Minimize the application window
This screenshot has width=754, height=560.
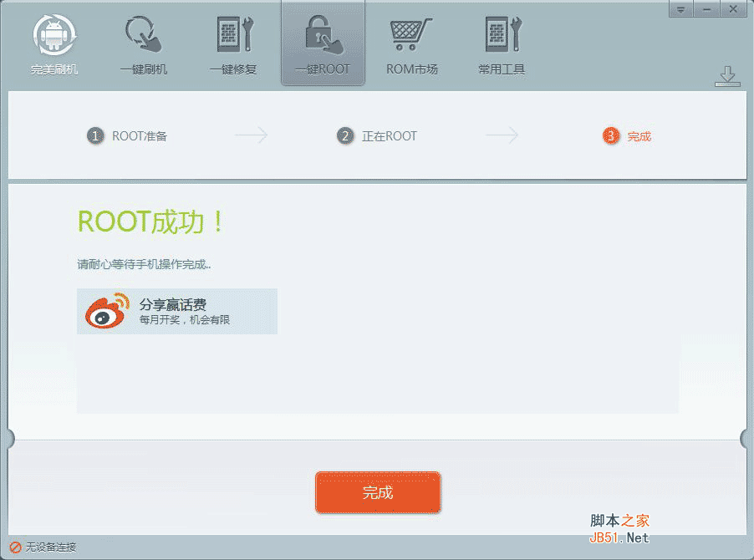[x=706, y=9]
